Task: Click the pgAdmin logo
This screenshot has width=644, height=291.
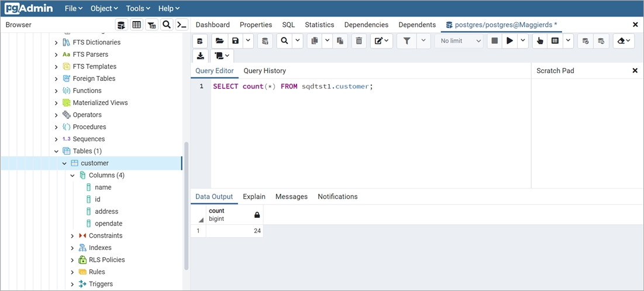Action: (29, 8)
